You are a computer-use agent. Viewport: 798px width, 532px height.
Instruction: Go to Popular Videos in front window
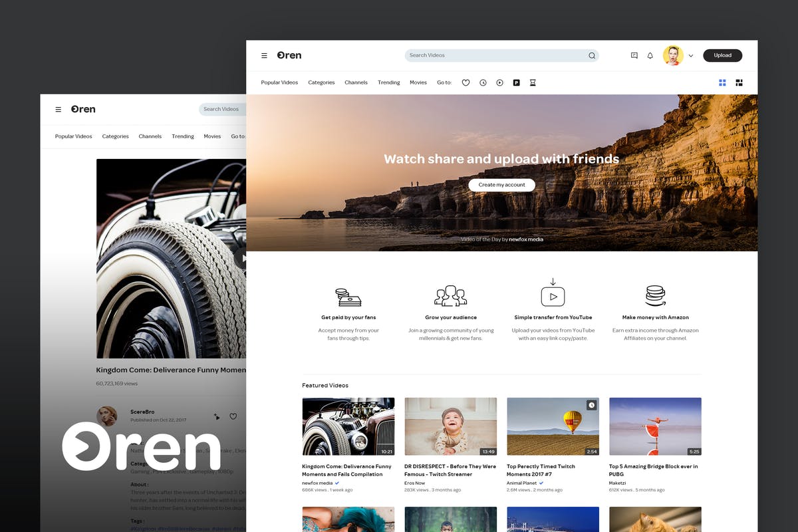279,82
